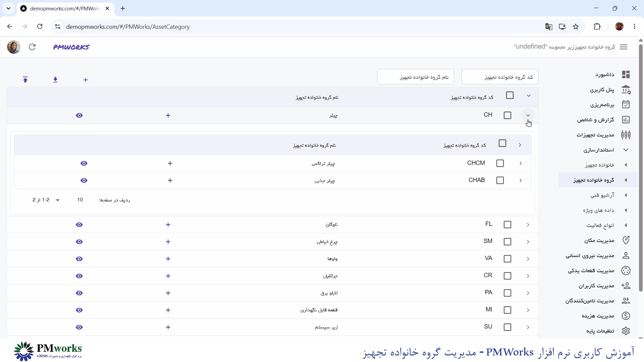Click the تنظیمات پایه gear icon
The height and width of the screenshot is (362, 644).
click(626, 331)
